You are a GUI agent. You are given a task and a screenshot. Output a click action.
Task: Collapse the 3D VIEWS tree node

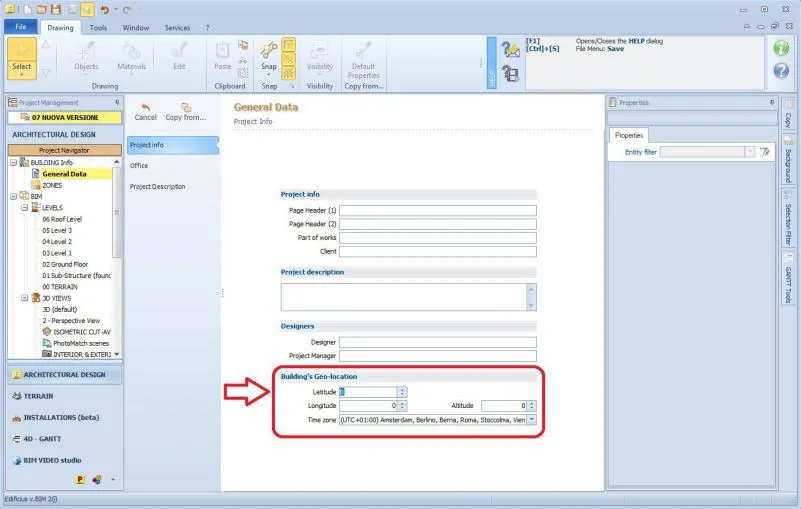pyautogui.click(x=25, y=298)
